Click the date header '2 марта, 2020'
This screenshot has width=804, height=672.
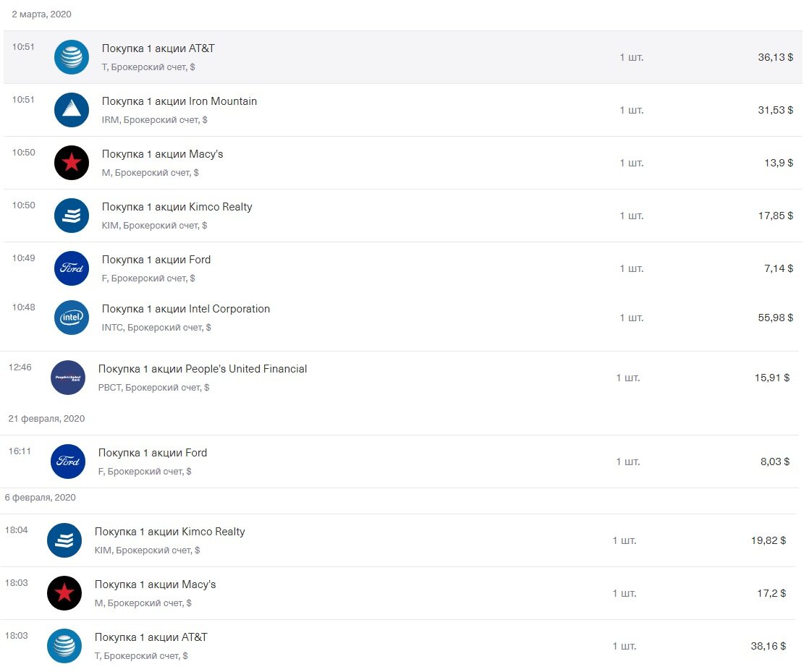(41, 14)
